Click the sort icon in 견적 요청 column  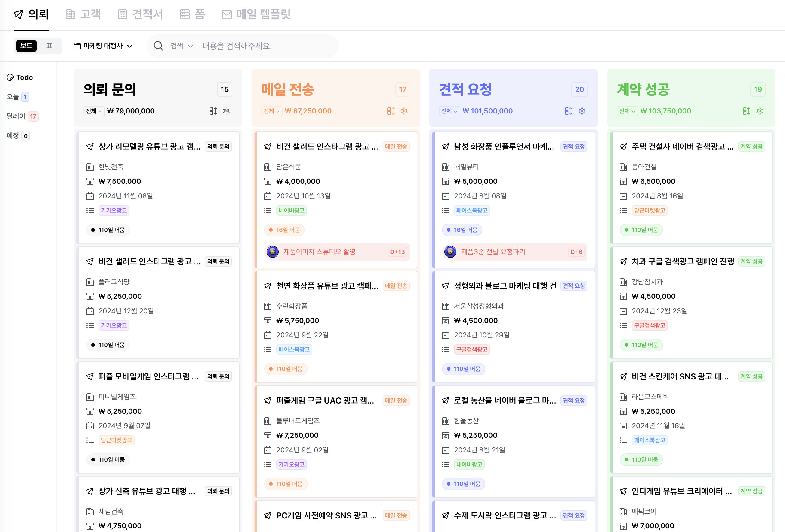[x=568, y=111]
